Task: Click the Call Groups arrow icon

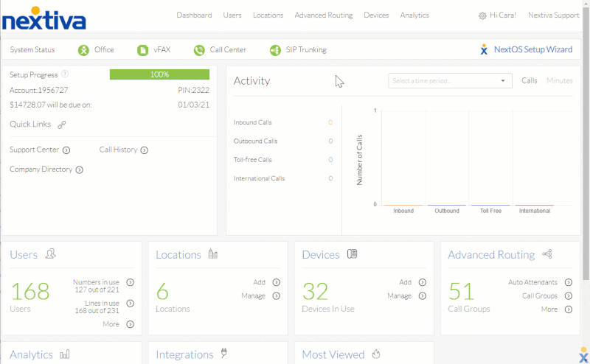Action: coord(568,295)
